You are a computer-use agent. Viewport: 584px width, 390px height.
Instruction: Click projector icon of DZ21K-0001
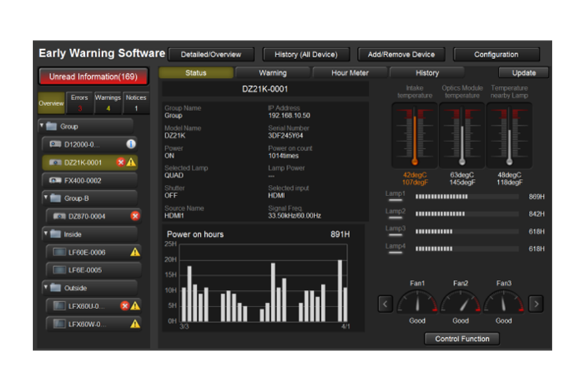tap(55, 162)
